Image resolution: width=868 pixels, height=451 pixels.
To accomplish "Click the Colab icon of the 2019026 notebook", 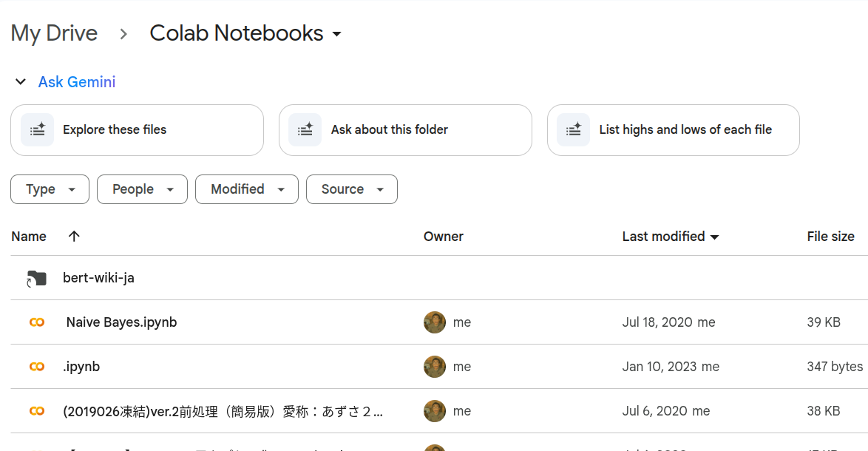I will pos(36,410).
